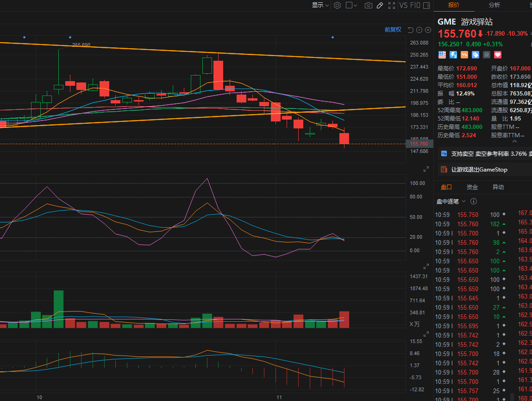The height and width of the screenshot is (401, 532).
Task: Select the 资金 tab
Action: click(x=472, y=187)
